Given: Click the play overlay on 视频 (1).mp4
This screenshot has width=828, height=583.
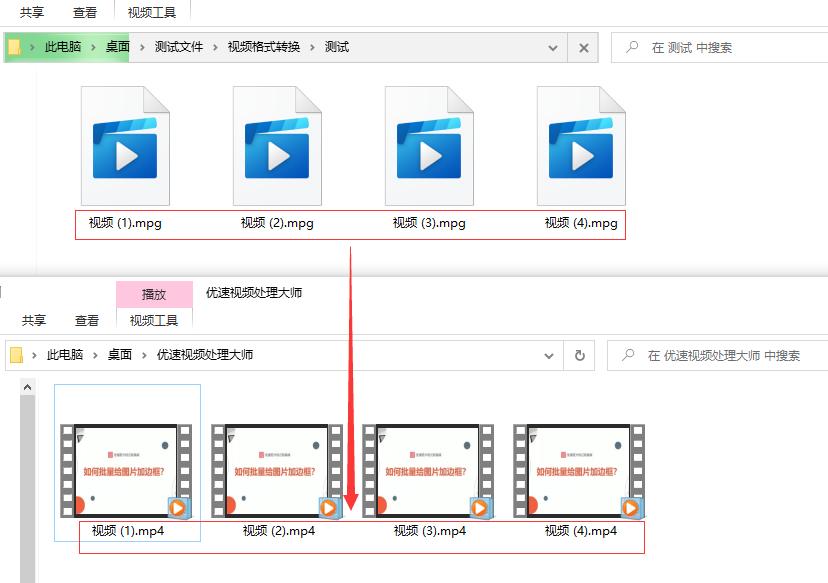Looking at the screenshot, I should (x=178, y=508).
